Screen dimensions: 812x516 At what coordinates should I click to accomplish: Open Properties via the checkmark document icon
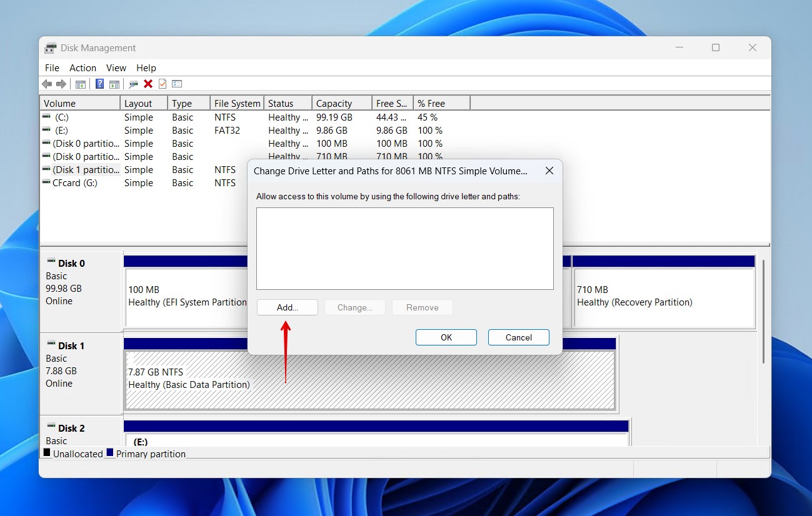pyautogui.click(x=163, y=84)
